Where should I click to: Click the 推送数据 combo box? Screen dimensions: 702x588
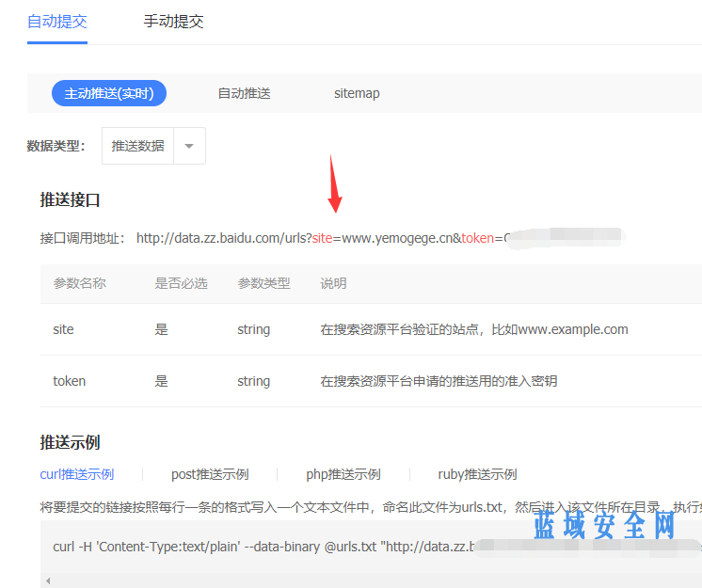point(137,146)
